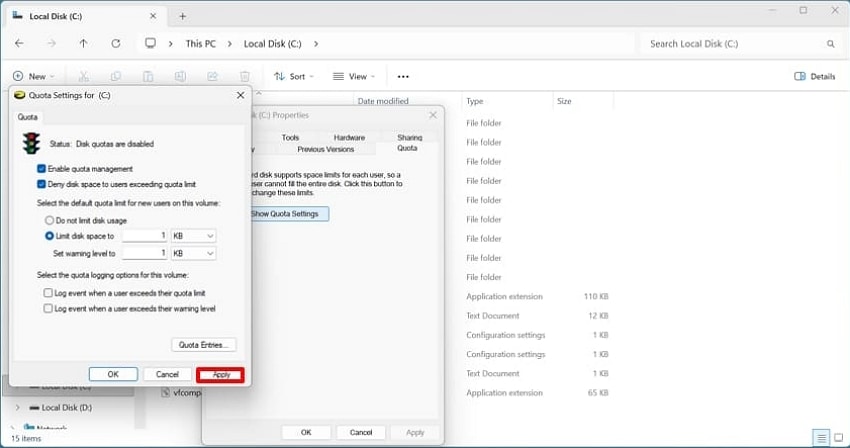Open the New dropdown menu
The image size is (850, 448).
pyautogui.click(x=34, y=76)
